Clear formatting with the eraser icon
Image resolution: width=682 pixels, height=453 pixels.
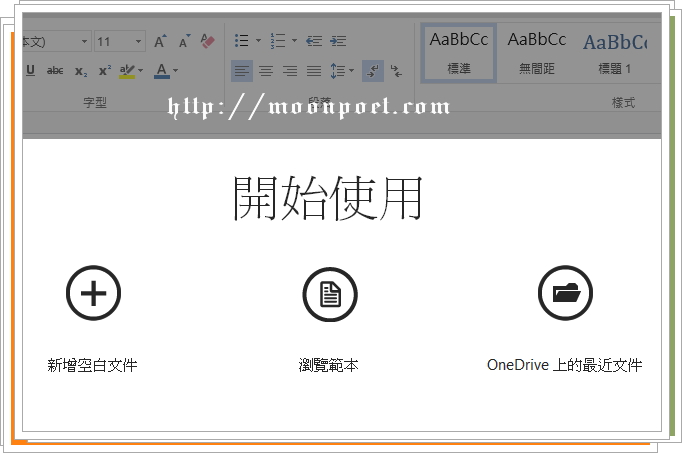(207, 41)
